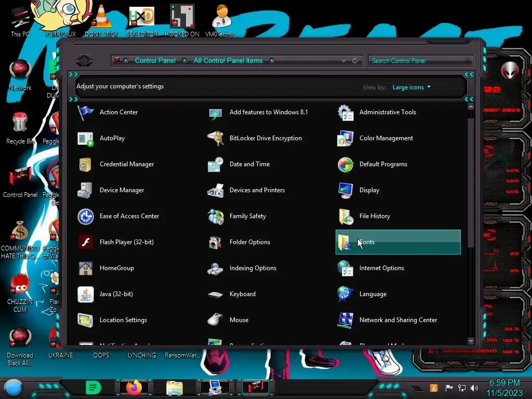Open the HomeGroup house icon
The image size is (532, 399).
click(85, 269)
